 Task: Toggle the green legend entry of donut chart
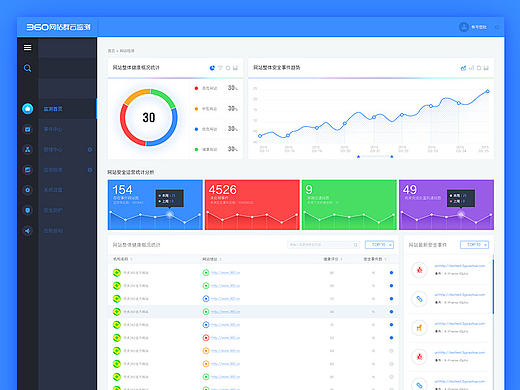pos(206,149)
